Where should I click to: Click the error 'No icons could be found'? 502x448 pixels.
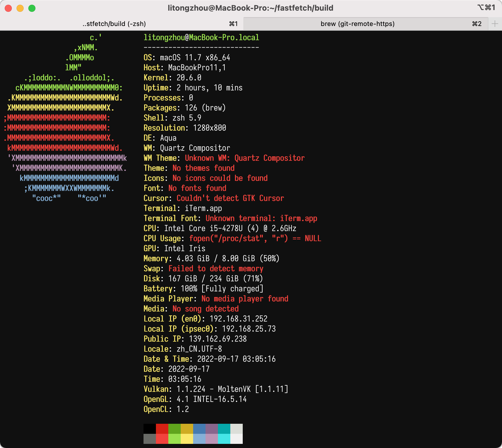[220, 178]
